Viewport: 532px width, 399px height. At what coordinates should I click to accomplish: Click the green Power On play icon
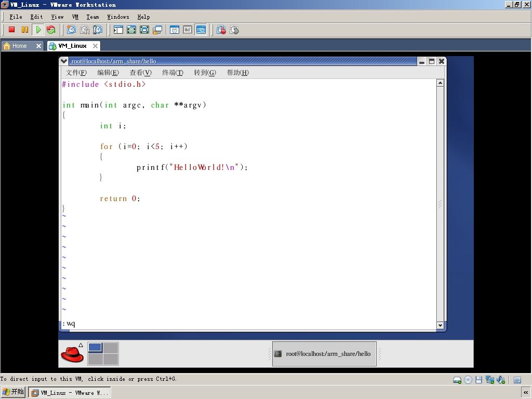(x=38, y=30)
